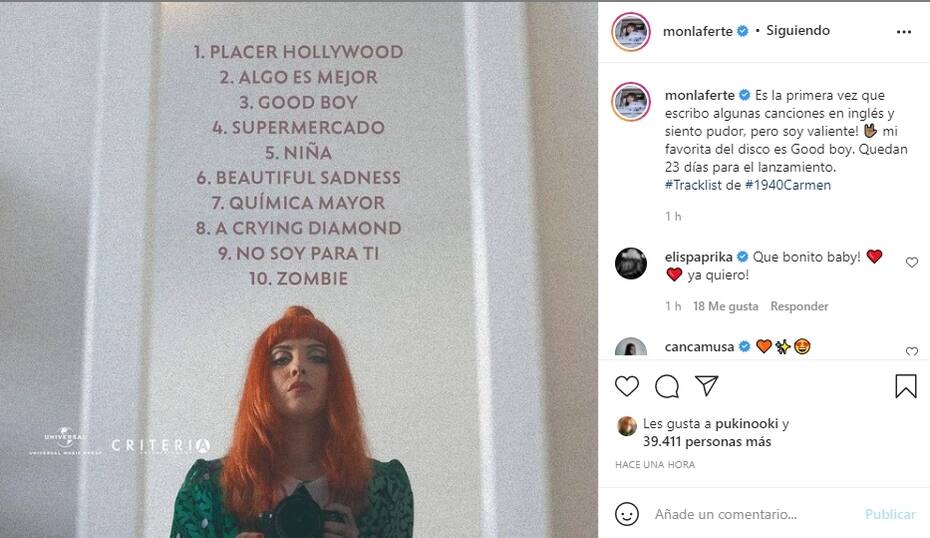This screenshot has width=930, height=538.
Task: View the 39.411 personas más likes list
Action: click(x=707, y=441)
